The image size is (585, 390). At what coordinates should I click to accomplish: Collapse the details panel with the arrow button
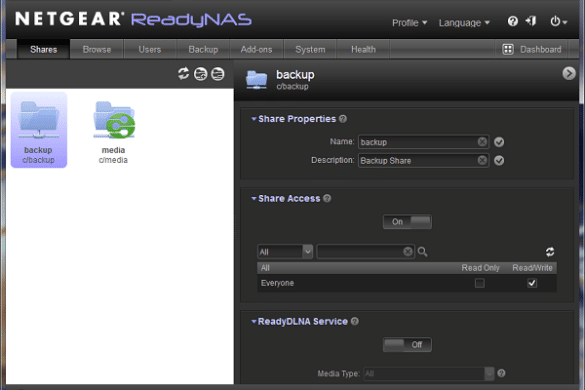[569, 73]
